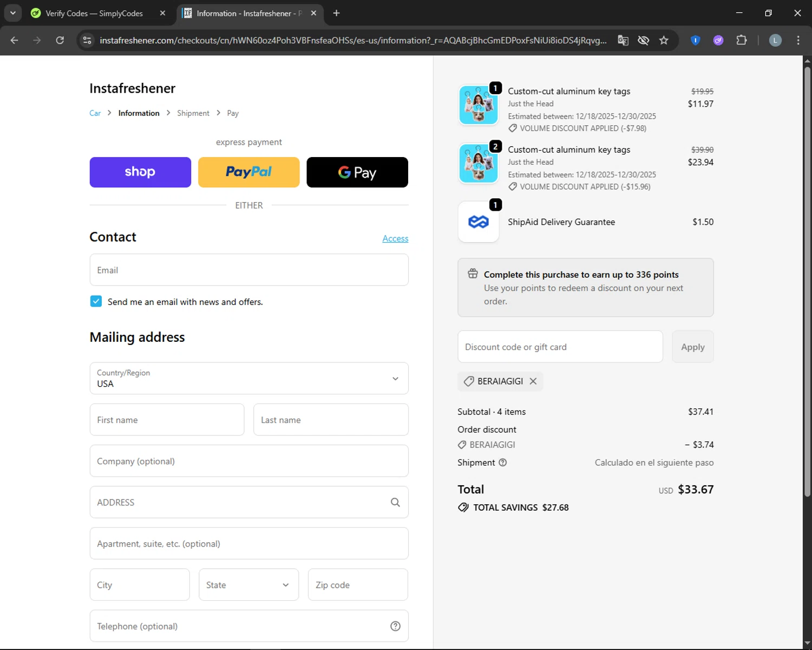Screen dimensions: 812x650
Task: Click the Telephone (optional) field
Action: (249, 626)
